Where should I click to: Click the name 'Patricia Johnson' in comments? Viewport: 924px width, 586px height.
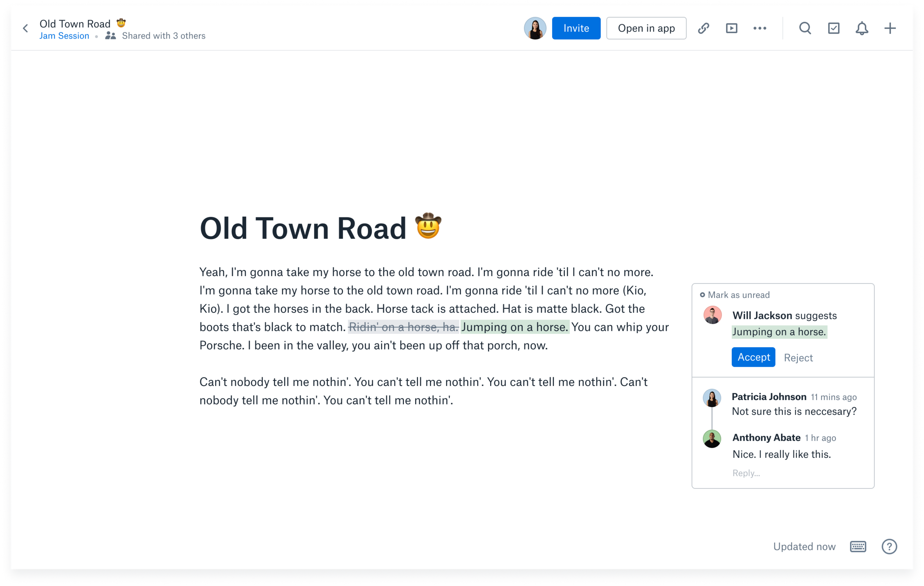pos(769,397)
